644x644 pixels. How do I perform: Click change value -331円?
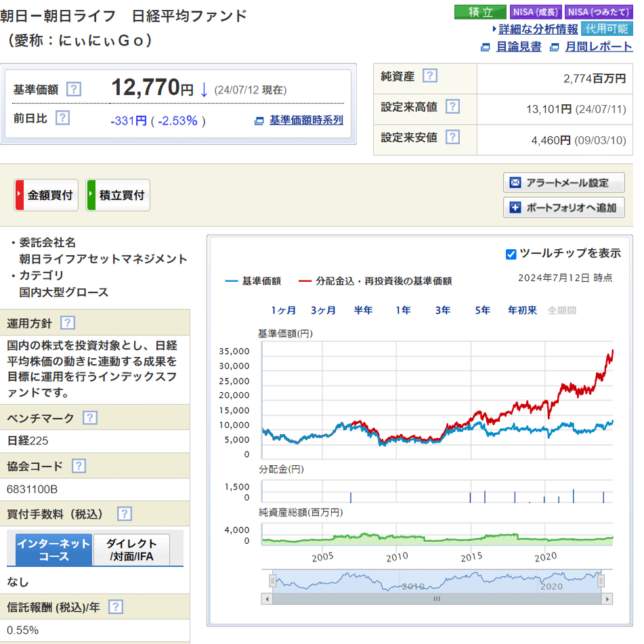[x=129, y=121]
